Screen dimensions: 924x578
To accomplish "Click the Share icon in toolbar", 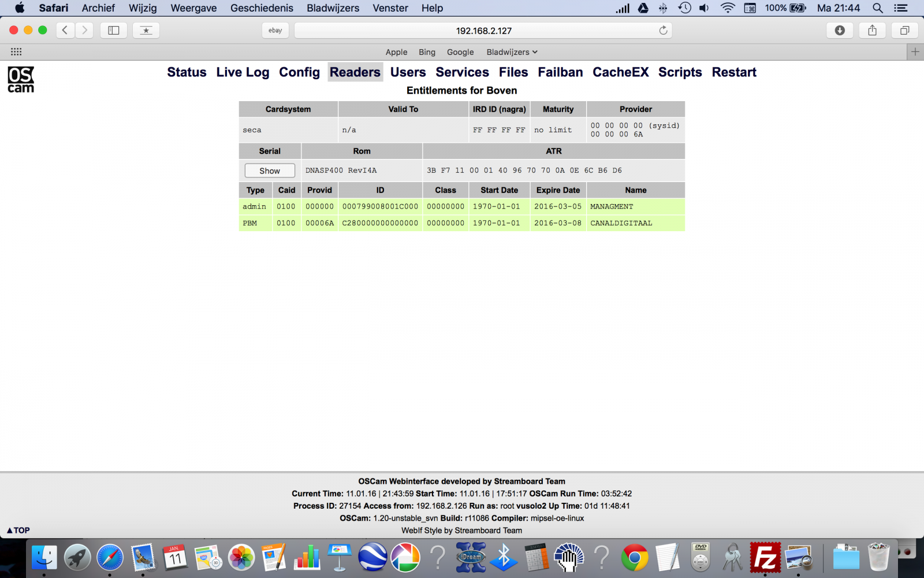I will [872, 31].
